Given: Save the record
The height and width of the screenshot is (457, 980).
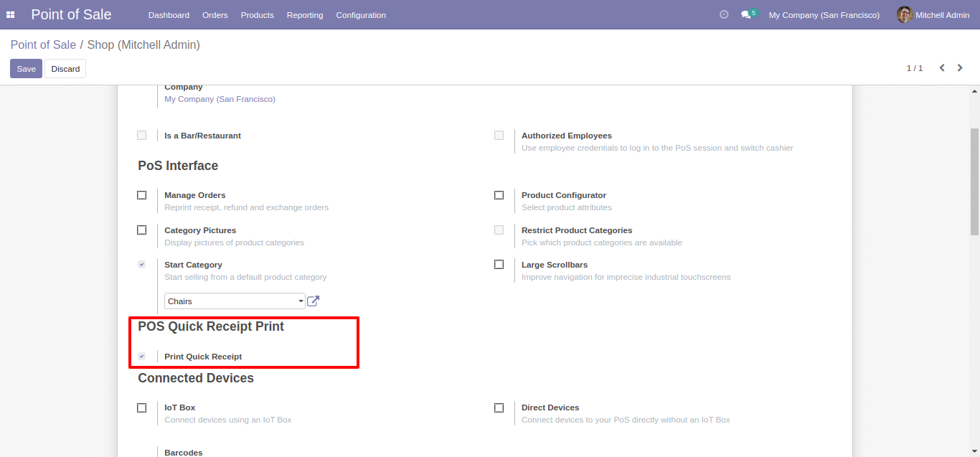Looking at the screenshot, I should tap(26, 69).
